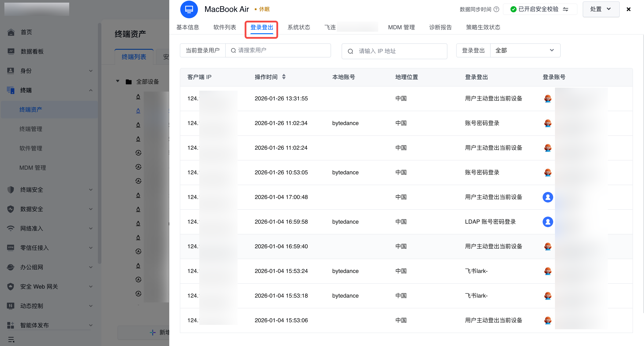Click the 零信任接入 VPN icon
644x346 pixels.
11,248
